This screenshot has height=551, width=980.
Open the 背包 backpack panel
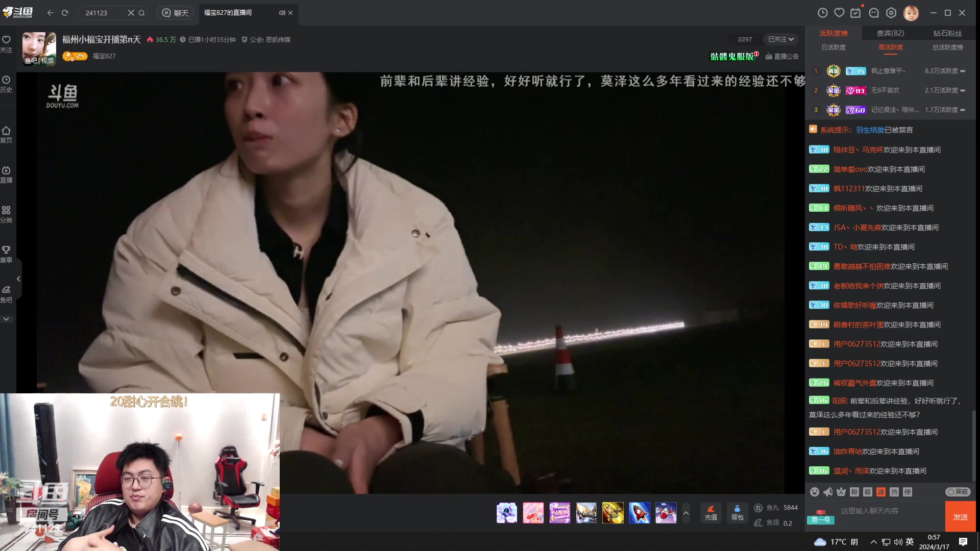click(x=737, y=513)
